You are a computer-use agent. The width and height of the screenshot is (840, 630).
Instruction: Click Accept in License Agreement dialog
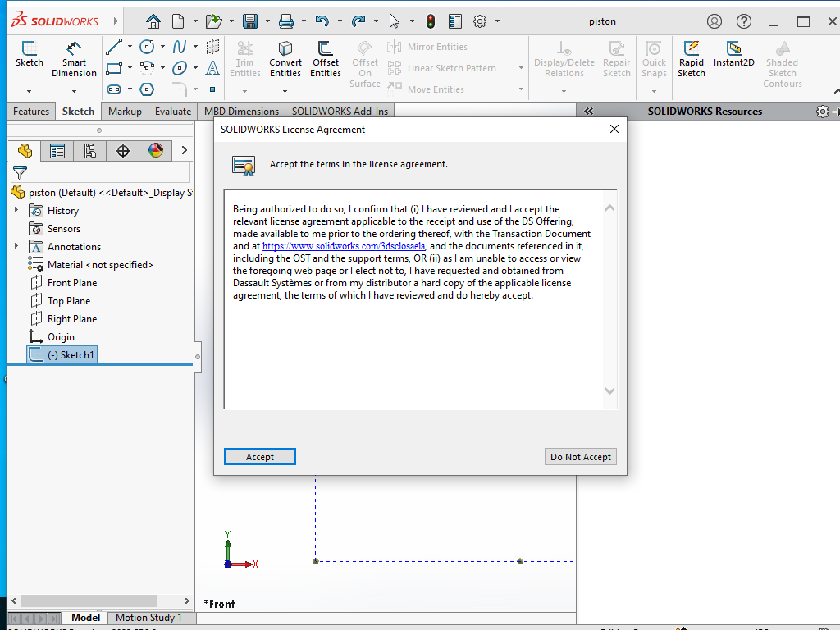click(x=260, y=457)
